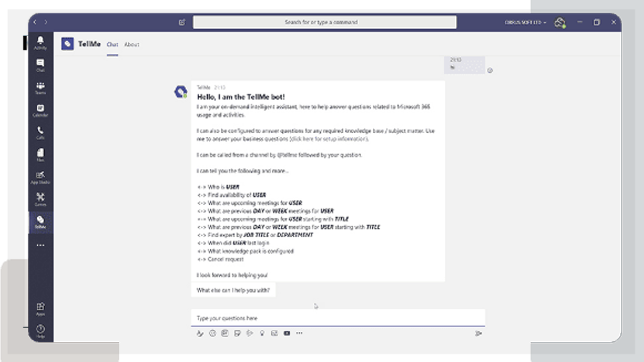Screen dimensions: 644x362
Task: Open the sticker picker
Action: click(x=237, y=333)
